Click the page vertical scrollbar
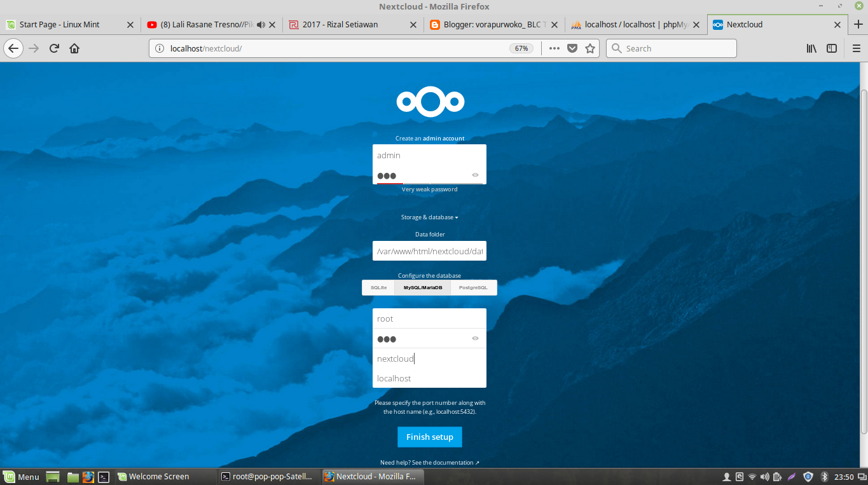Image resolution: width=868 pixels, height=485 pixels. 864,261
